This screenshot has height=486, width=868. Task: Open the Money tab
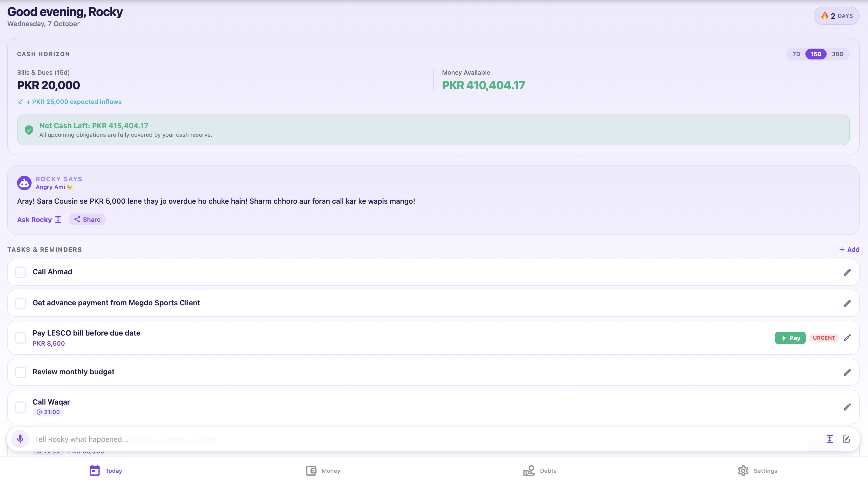pyautogui.click(x=323, y=470)
